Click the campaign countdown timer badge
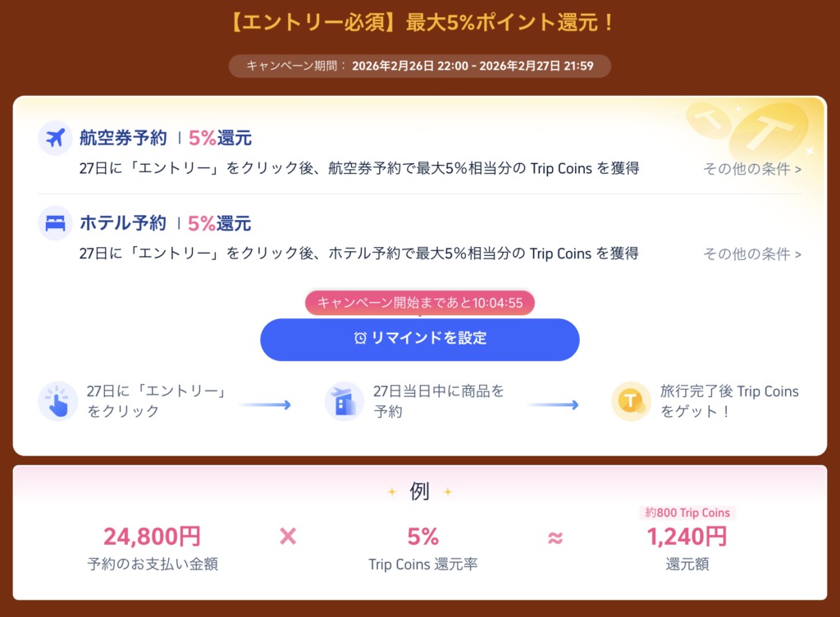The height and width of the screenshot is (617, 840). point(419,303)
